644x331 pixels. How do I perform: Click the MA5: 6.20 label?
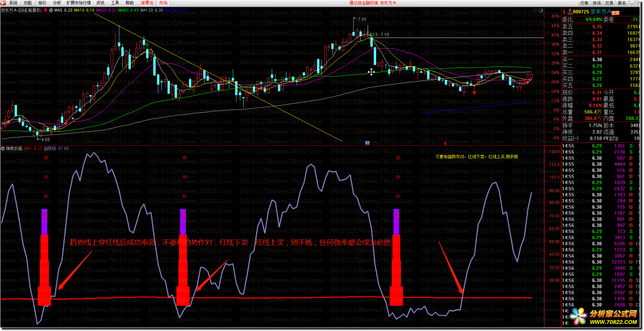[63, 10]
